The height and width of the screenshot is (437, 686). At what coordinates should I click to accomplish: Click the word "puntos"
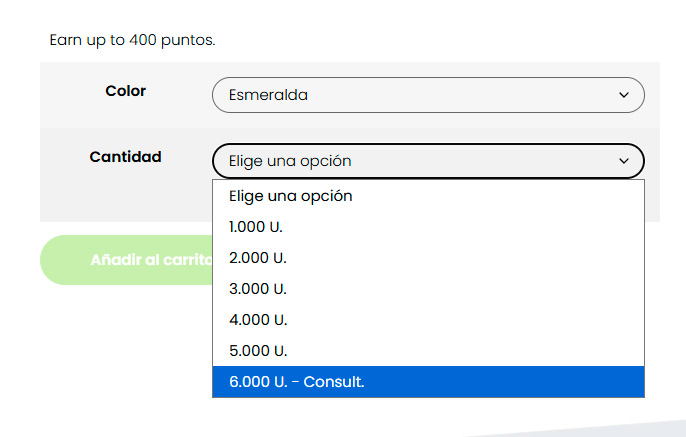pyautogui.click(x=188, y=41)
